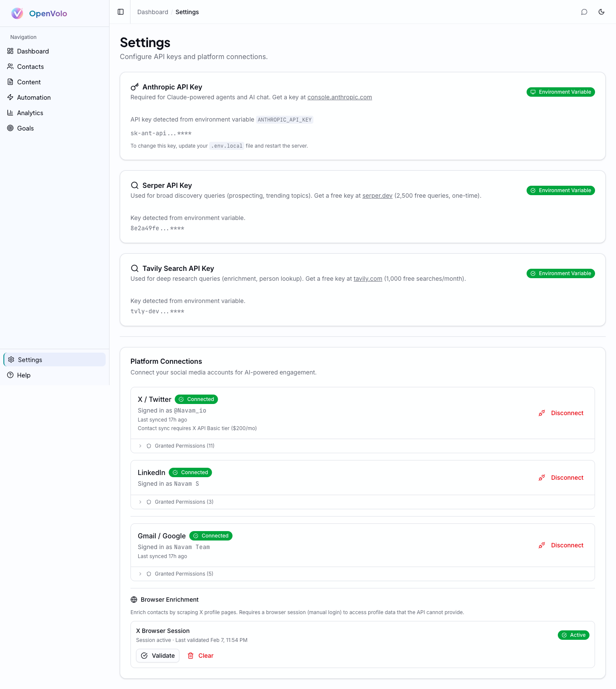Click the Help question mark icon
The width and height of the screenshot is (616, 689).
click(x=10, y=375)
